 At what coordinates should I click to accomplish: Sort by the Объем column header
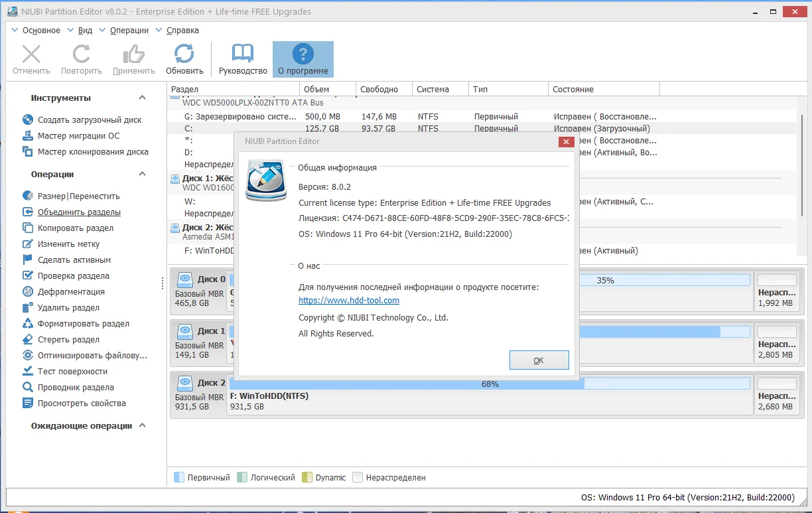tap(327, 89)
